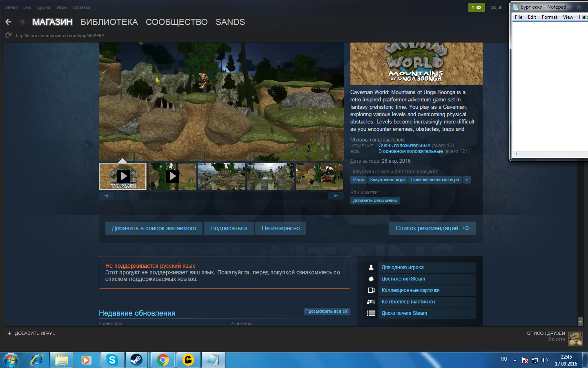
Task: Click the main game trailer preview
Action: click(x=221, y=101)
